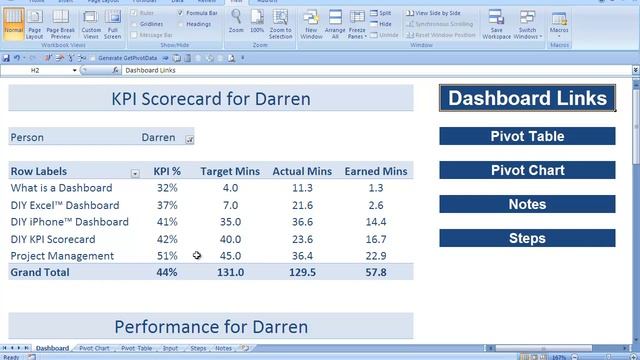Viewport: 640px width, 360px height.
Task: Click the print preview quick access icon
Action: coord(231,58)
